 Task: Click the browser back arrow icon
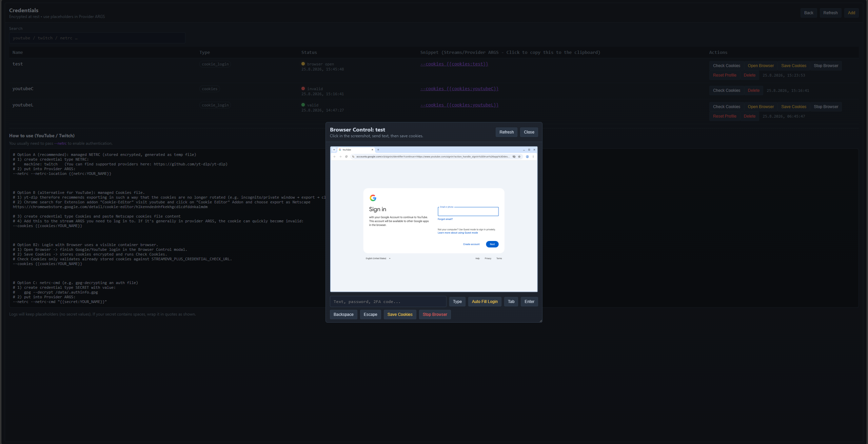(x=335, y=157)
